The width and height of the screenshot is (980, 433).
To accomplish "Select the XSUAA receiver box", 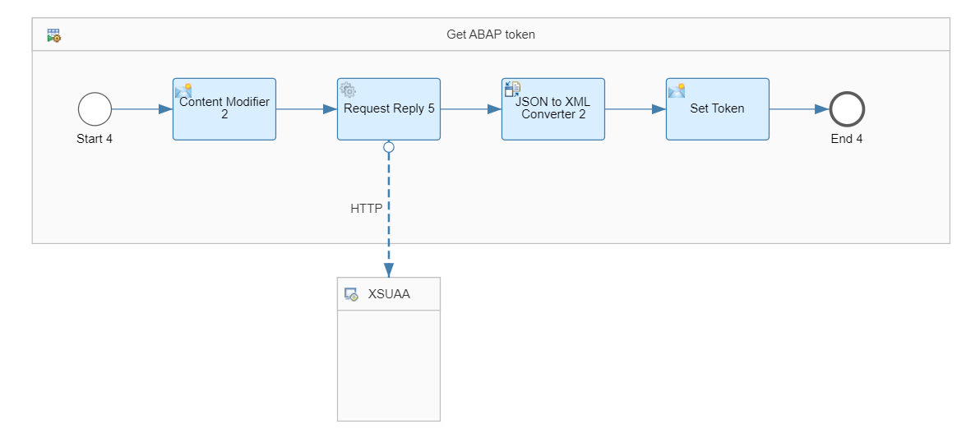I will [389, 349].
